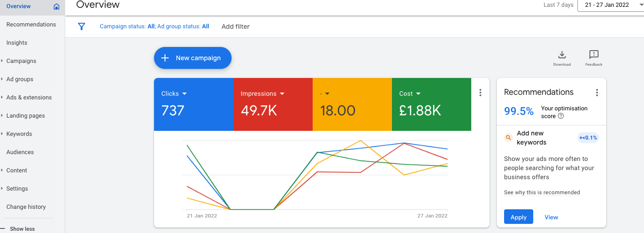Expand the Campaigns sidebar section arrow
644x233 pixels.
[x=2, y=61]
